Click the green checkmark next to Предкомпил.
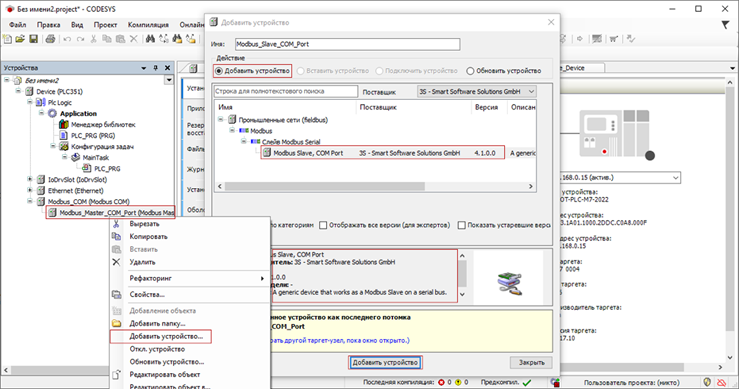The image size is (739, 389). (526, 382)
